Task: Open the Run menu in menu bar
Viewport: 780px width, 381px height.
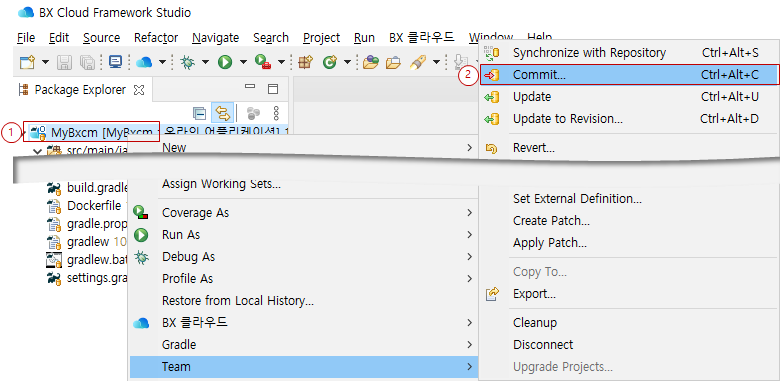Action: pyautogui.click(x=364, y=38)
